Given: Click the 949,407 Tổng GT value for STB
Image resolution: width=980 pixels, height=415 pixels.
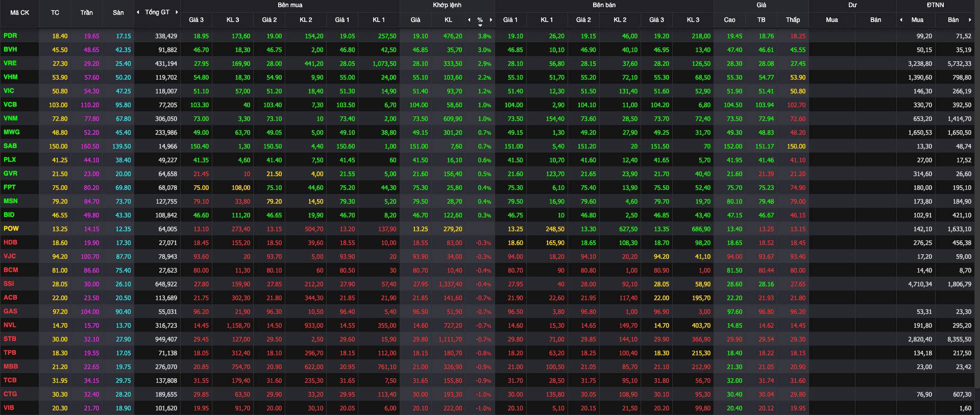Looking at the screenshot, I should point(166,339).
